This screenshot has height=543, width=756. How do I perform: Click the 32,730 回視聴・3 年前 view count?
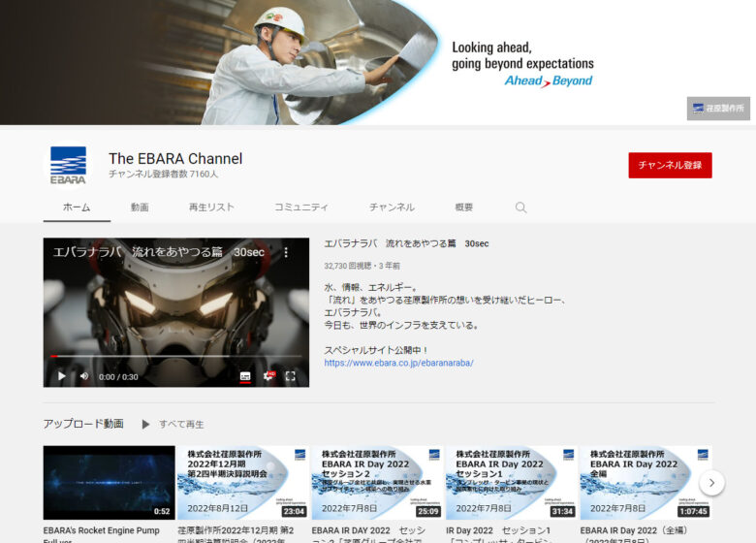click(362, 266)
